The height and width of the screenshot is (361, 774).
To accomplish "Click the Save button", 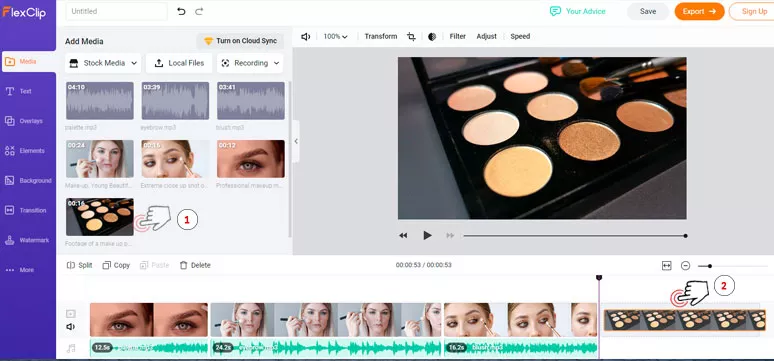I will [x=648, y=11].
